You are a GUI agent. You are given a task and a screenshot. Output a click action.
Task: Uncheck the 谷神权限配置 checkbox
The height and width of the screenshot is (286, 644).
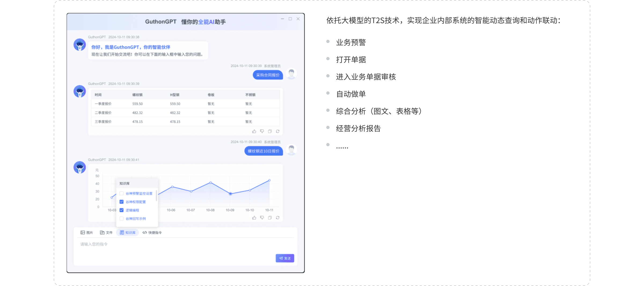click(x=122, y=202)
